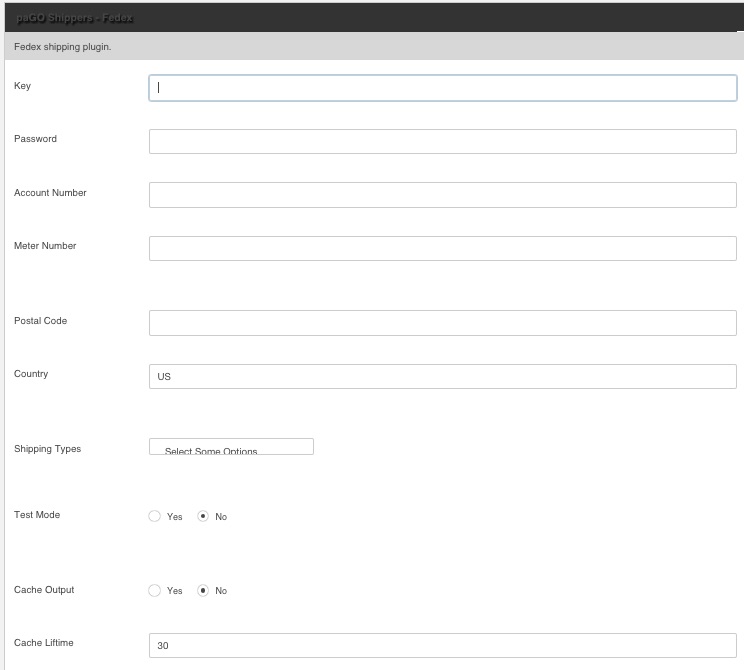Select the Meter Number input box

click(x=443, y=249)
